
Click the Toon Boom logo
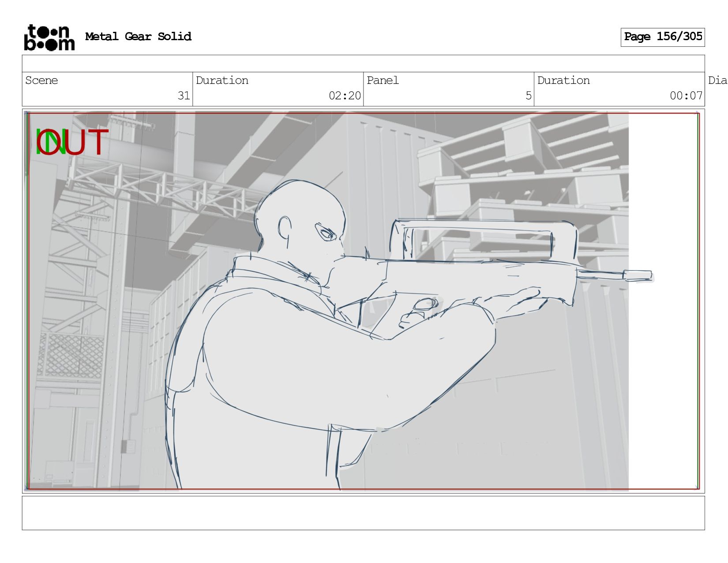[x=49, y=38]
